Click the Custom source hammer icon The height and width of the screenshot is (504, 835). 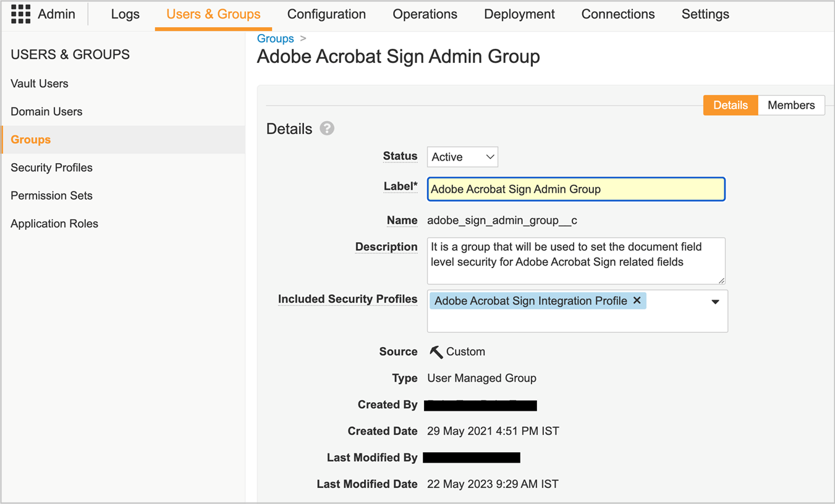coord(435,351)
